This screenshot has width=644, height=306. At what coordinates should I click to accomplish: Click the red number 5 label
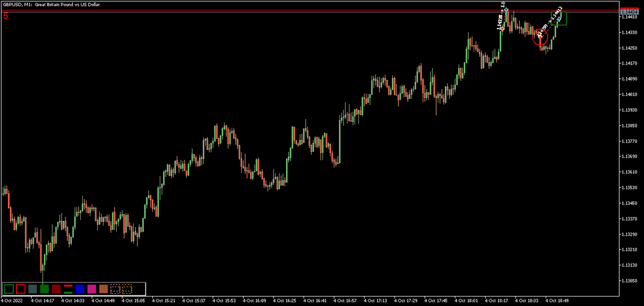(x=5, y=16)
